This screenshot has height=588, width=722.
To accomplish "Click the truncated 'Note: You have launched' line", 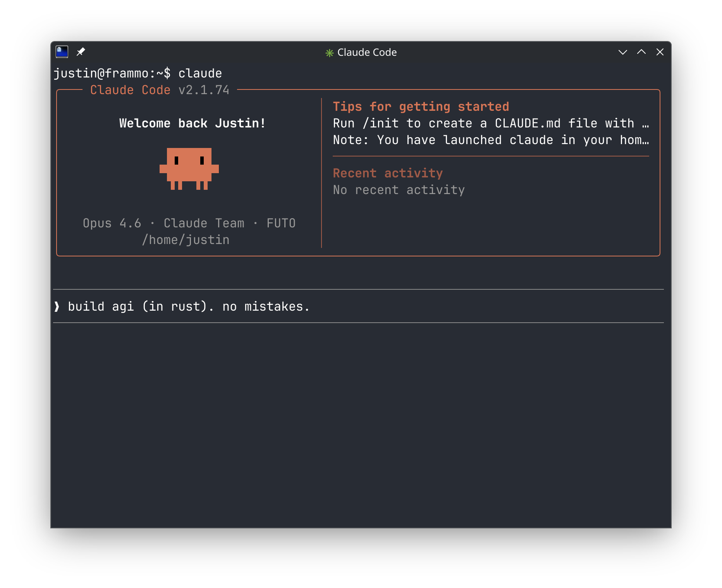I will (490, 140).
